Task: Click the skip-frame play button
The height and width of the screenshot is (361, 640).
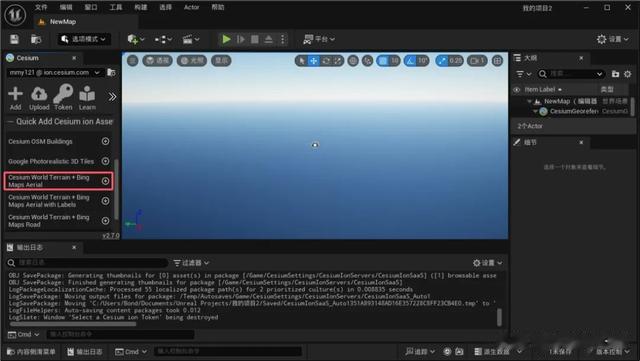Action: pos(240,39)
